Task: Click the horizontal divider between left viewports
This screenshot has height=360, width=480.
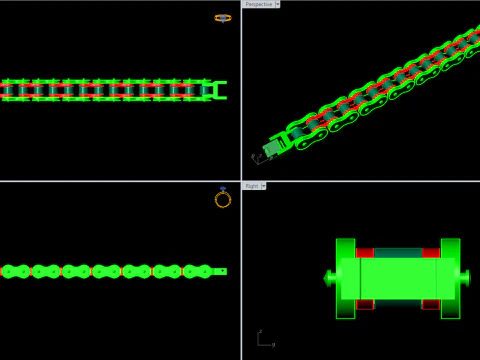Action: tap(120, 181)
